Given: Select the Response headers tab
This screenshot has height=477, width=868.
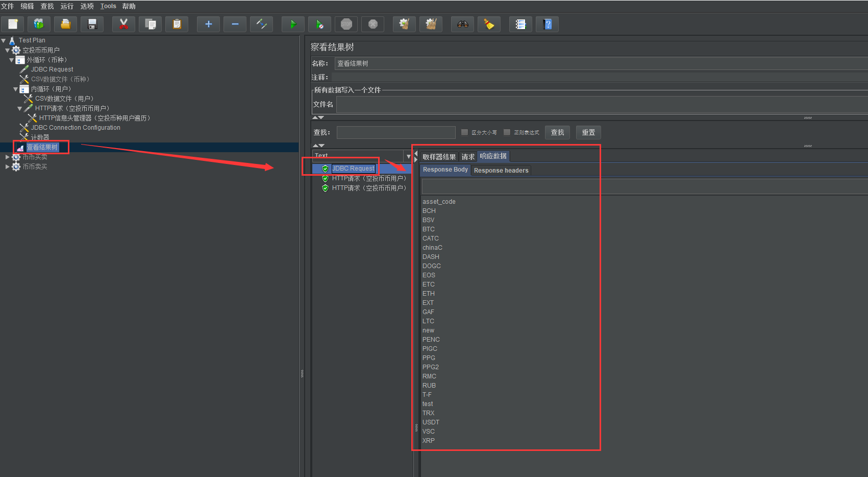Looking at the screenshot, I should 501,171.
